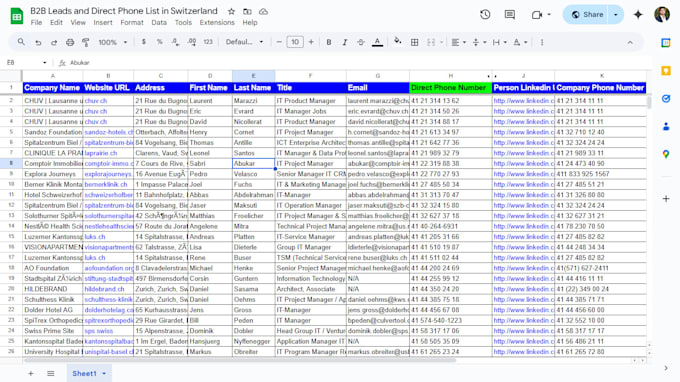Open the Keep notes side panel icon
680x382 pixels.
tap(666, 71)
